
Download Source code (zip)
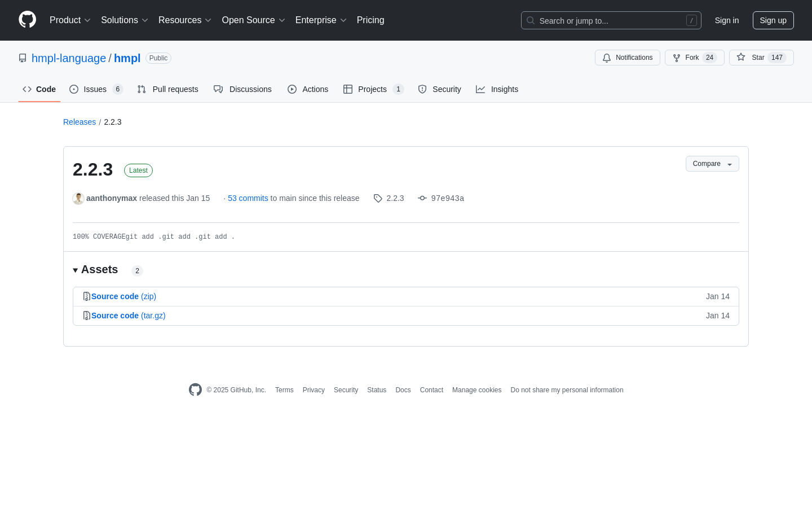coord(123,296)
